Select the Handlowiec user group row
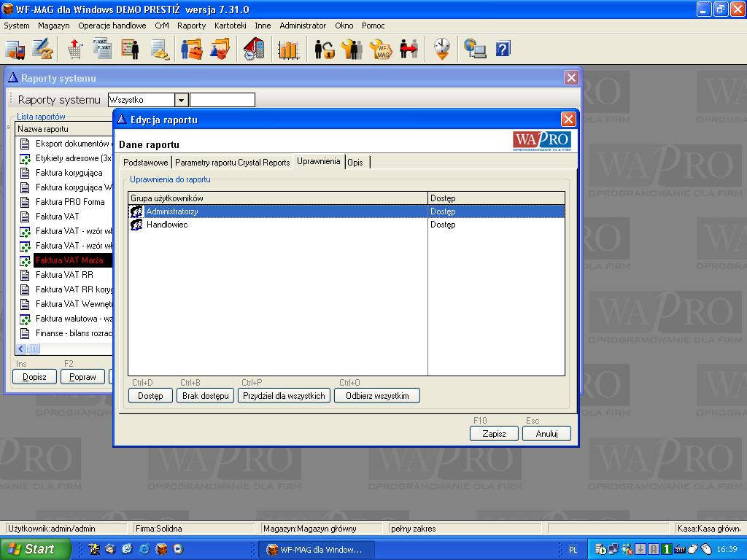This screenshot has height=560, width=747. (167, 225)
